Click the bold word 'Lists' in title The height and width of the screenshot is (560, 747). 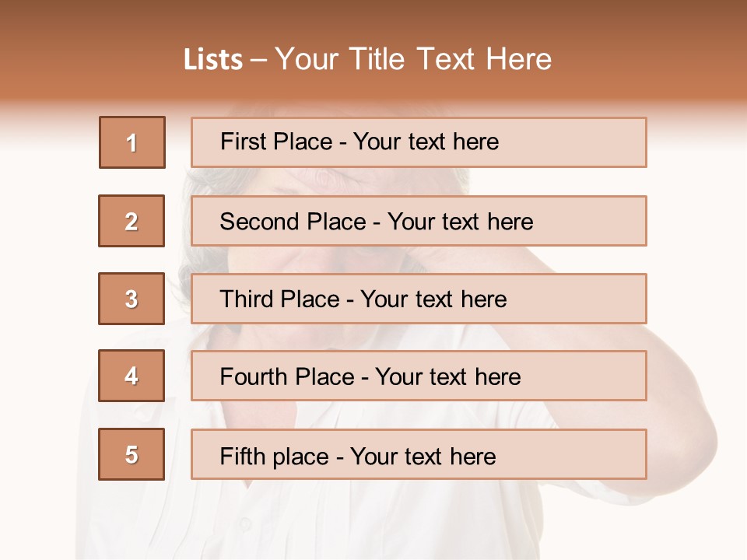213,59
